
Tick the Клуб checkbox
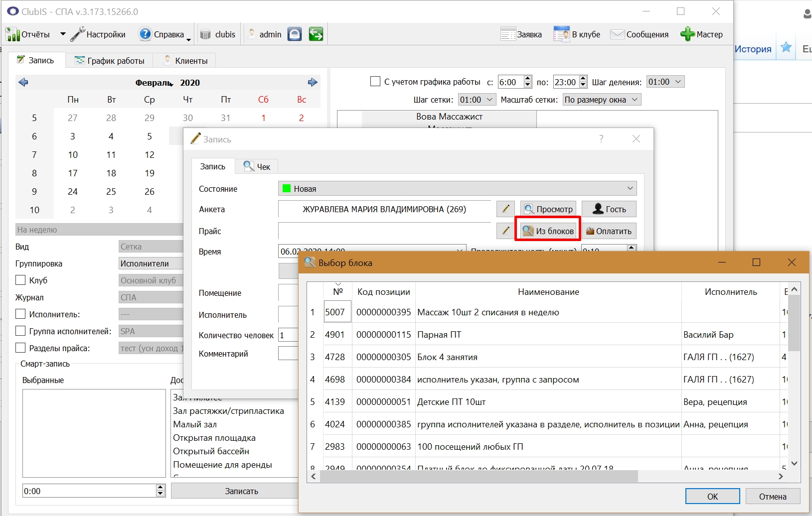20,280
